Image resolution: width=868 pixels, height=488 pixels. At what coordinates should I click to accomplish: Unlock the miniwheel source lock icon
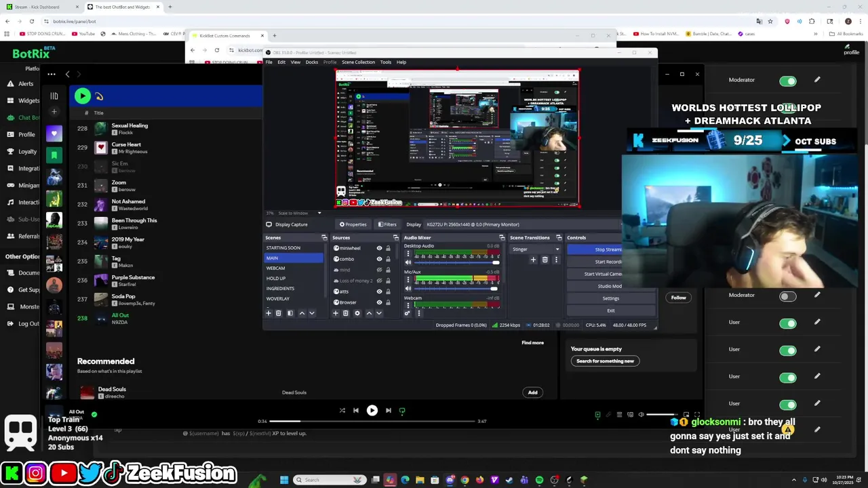point(388,248)
